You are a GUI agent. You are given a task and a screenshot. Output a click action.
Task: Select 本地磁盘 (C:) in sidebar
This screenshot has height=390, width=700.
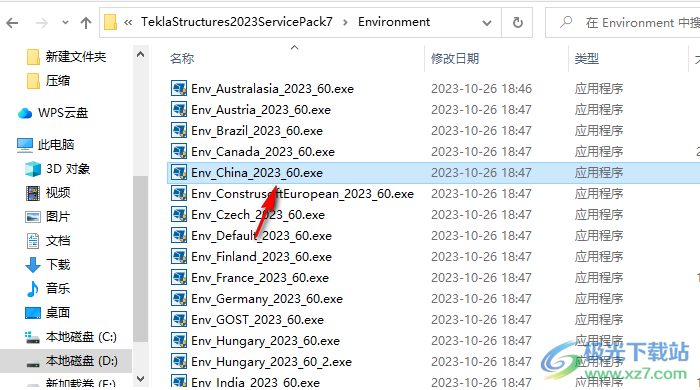point(71,337)
